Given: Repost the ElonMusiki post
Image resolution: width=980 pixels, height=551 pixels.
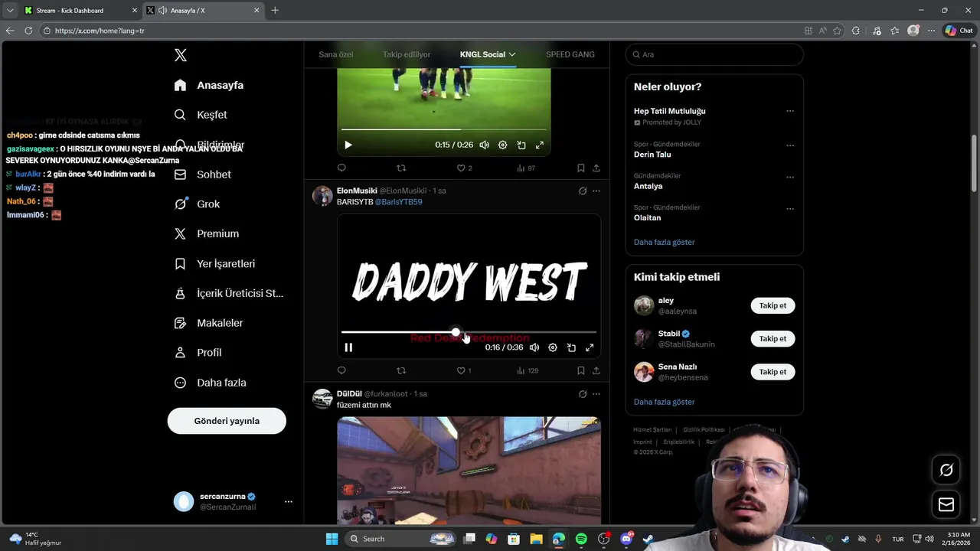Looking at the screenshot, I should (401, 370).
